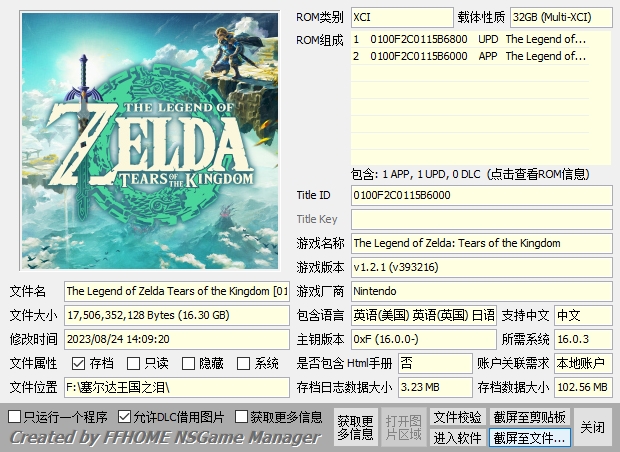
Task: Click the 文件校验 button
Action: point(457,417)
